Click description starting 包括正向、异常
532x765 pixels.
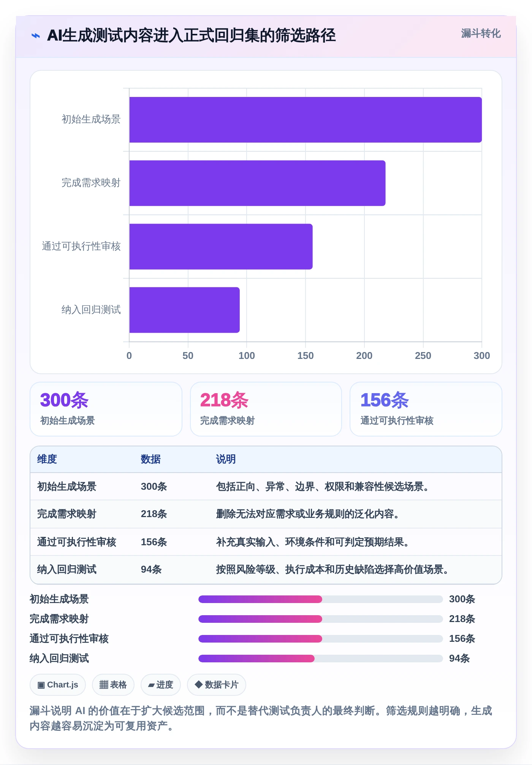pos(323,487)
